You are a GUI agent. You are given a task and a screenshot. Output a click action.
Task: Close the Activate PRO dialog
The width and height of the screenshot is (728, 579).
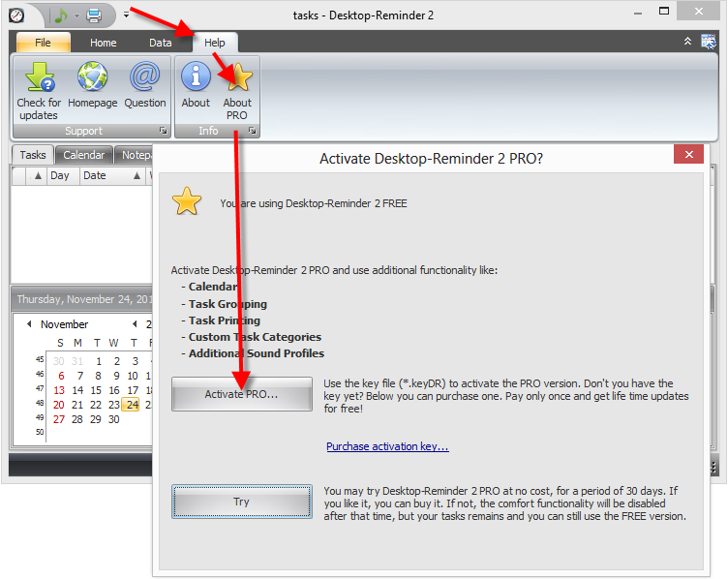click(688, 154)
